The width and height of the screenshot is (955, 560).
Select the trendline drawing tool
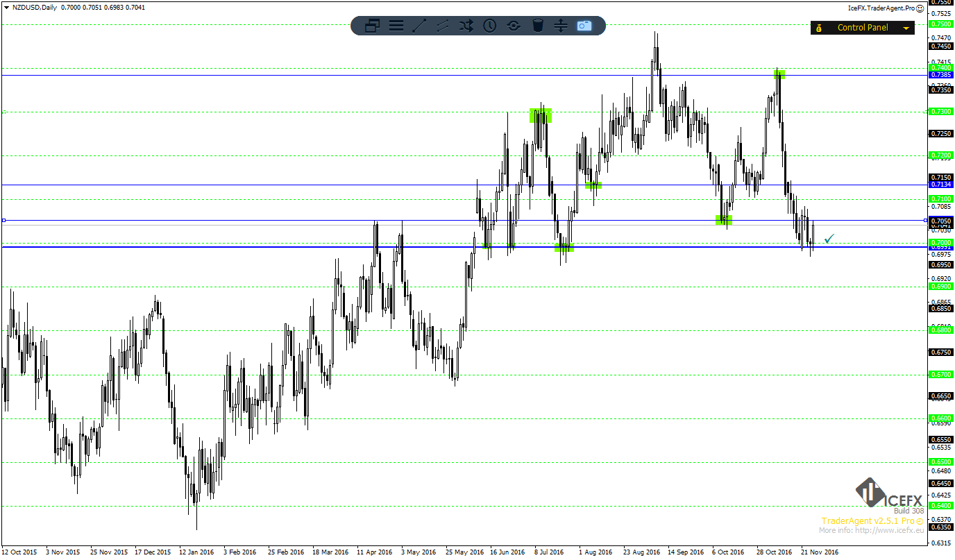(419, 26)
